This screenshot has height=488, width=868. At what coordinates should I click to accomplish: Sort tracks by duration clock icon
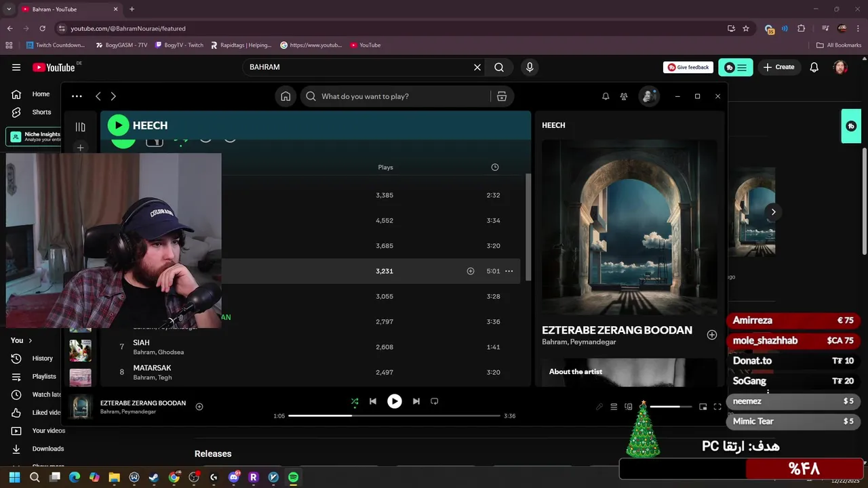tap(494, 167)
